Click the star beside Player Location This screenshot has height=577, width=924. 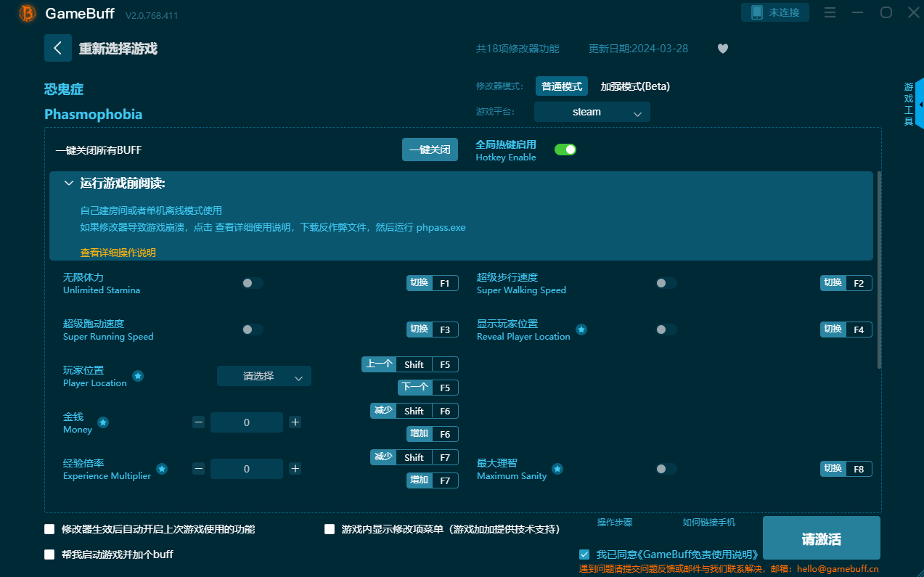coord(138,376)
